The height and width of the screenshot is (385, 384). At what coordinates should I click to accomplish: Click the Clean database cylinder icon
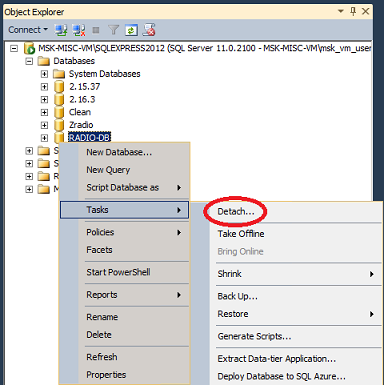pos(59,112)
